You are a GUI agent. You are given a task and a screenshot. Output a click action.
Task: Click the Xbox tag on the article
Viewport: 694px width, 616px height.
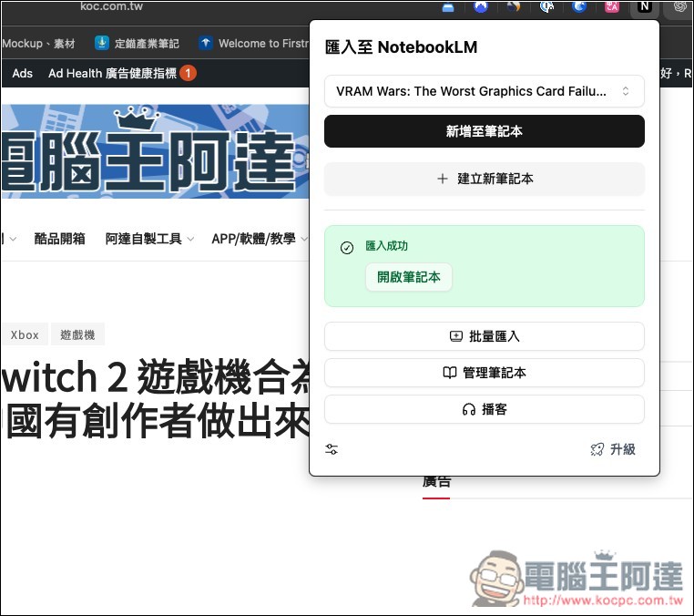25,334
